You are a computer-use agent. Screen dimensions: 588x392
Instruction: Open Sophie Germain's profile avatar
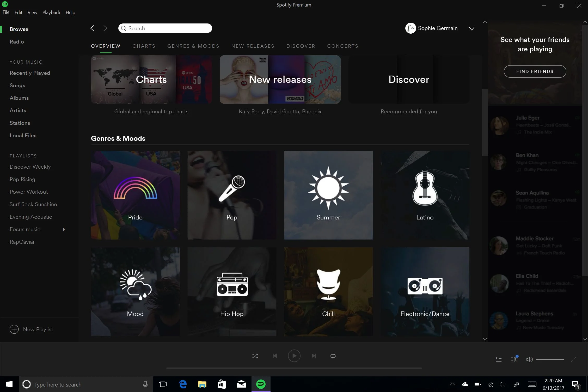coord(411,28)
